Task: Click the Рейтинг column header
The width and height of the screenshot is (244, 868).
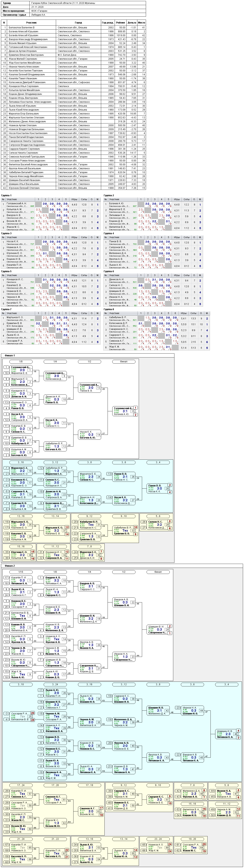Action: pos(121,23)
